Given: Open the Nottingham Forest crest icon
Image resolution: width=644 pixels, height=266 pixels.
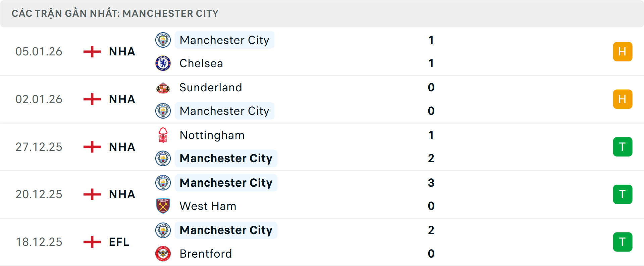Looking at the screenshot, I should coord(163,135).
